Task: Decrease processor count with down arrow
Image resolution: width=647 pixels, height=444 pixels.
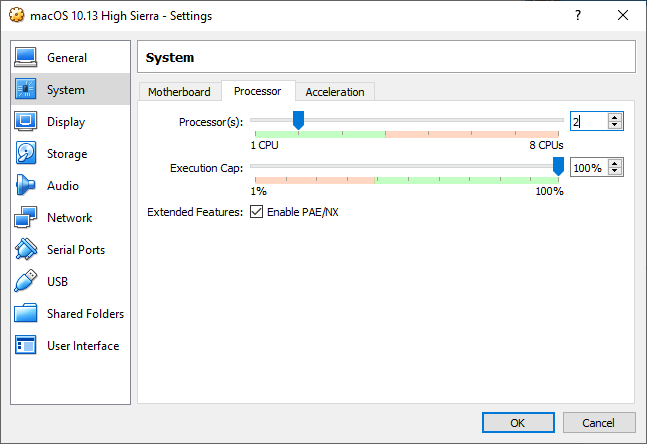Action: [615, 125]
